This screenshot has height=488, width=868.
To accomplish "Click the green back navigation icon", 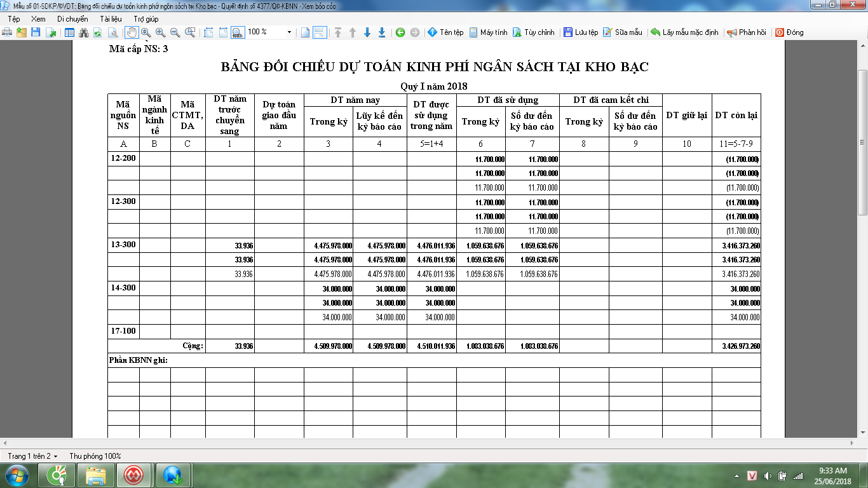I will [400, 32].
